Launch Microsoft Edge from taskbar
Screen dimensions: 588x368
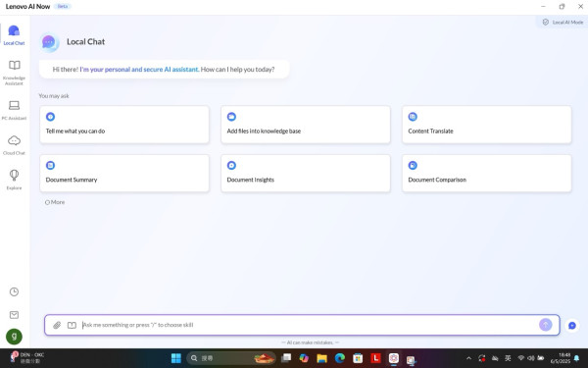340,358
